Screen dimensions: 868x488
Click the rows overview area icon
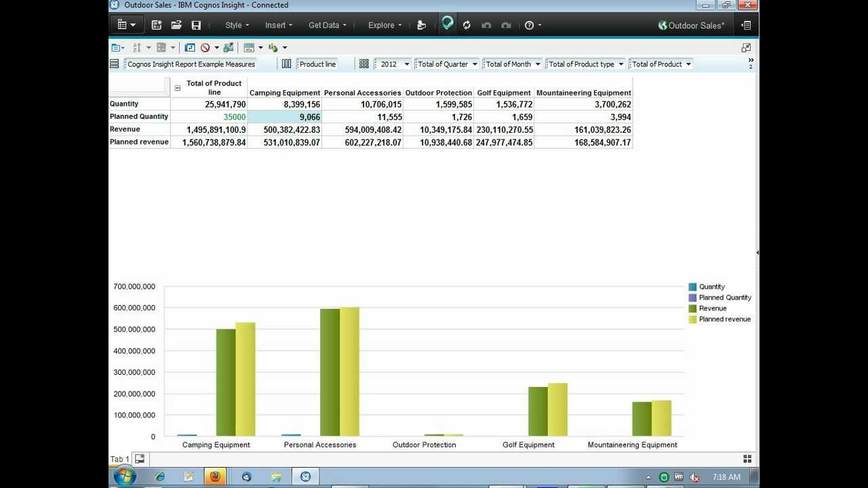(x=115, y=64)
